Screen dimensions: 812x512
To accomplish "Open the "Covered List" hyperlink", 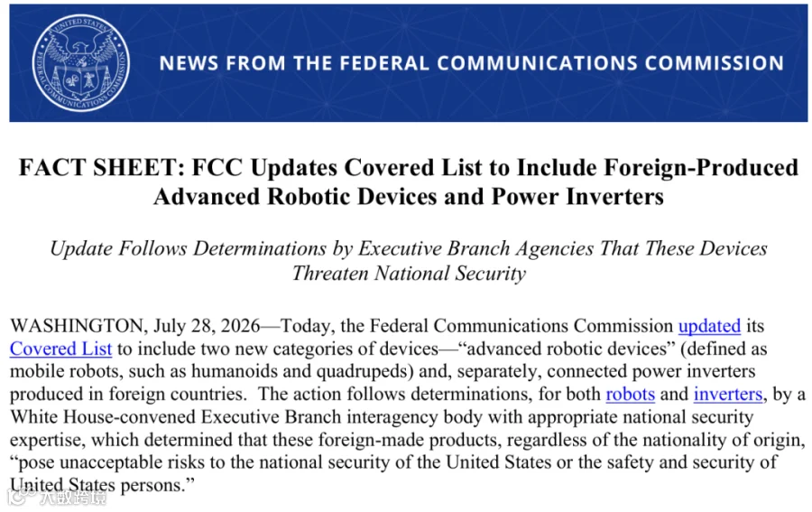I will [x=60, y=349].
